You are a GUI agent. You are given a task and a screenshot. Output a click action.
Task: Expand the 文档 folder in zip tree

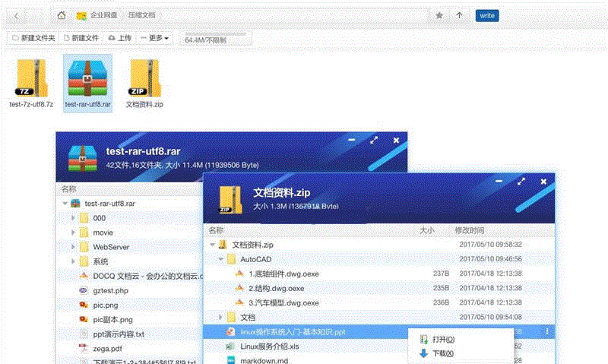click(x=222, y=317)
